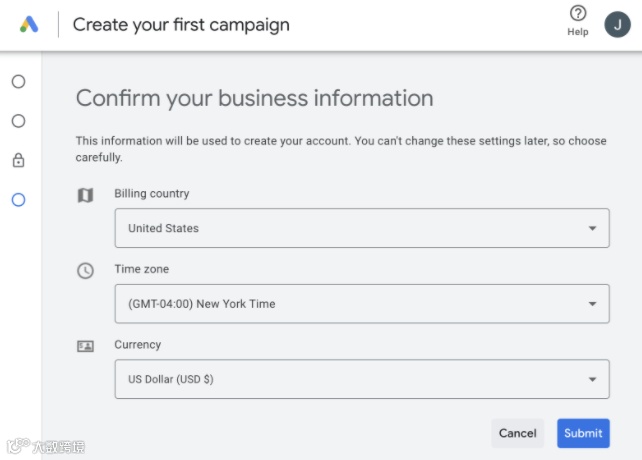Image resolution: width=642 pixels, height=460 pixels.
Task: Open the US Dollar currency dropdown
Action: pyautogui.click(x=362, y=380)
